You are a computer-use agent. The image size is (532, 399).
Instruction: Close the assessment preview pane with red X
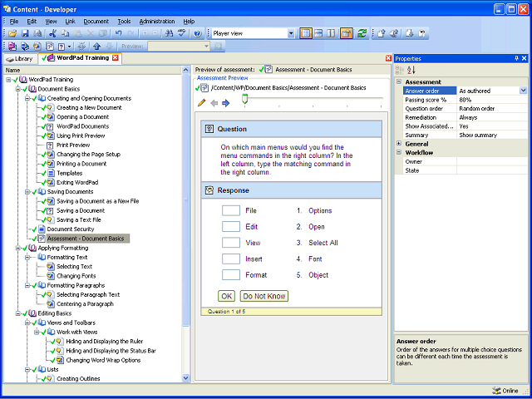pyautogui.click(x=388, y=58)
